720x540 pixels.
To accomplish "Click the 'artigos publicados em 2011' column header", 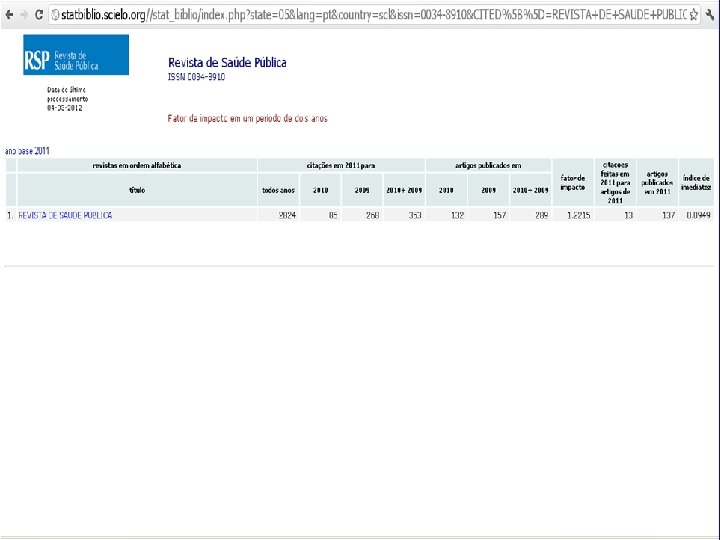I will [x=657, y=182].
